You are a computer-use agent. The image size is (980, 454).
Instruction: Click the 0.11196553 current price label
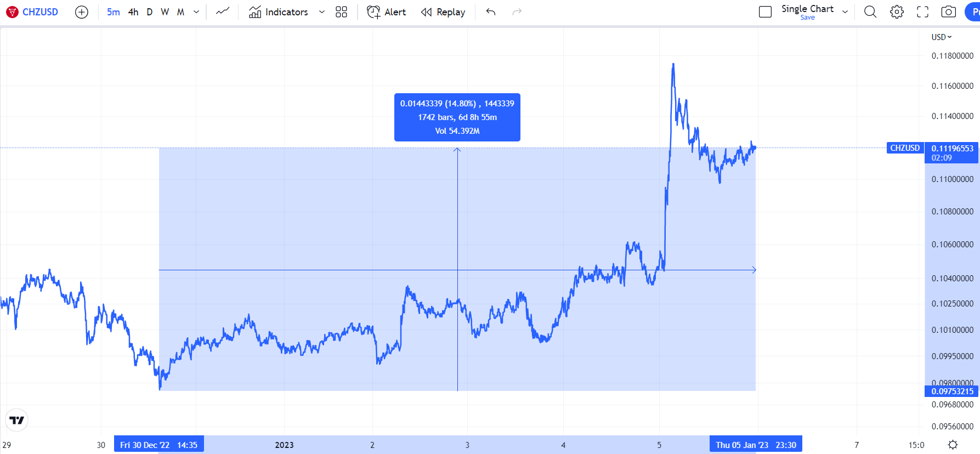[x=952, y=153]
